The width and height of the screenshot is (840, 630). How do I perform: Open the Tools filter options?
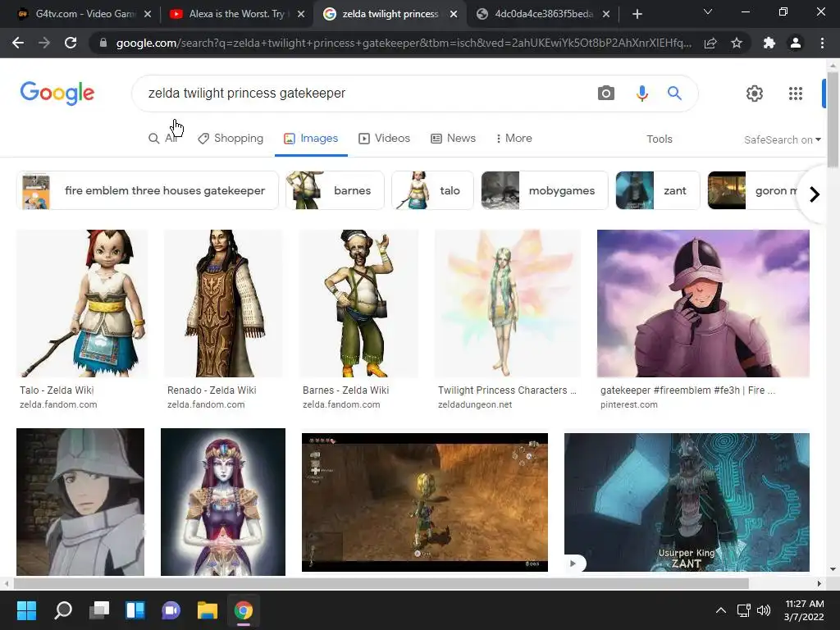click(x=659, y=139)
